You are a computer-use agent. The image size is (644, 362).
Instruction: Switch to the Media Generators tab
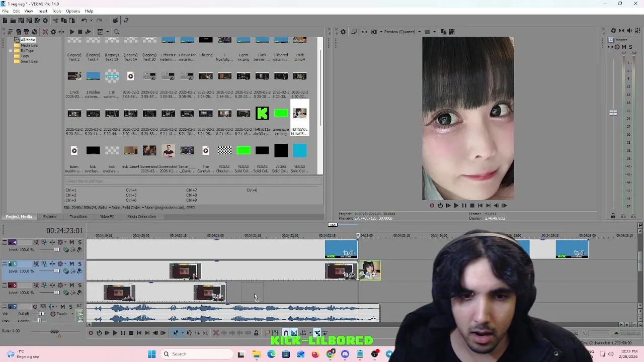(x=141, y=216)
